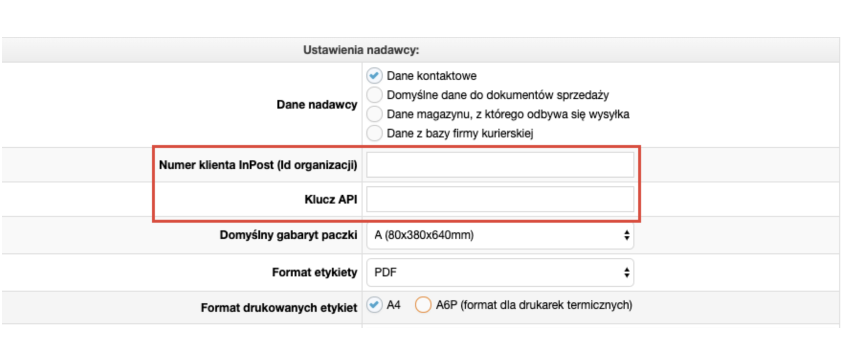The image size is (868, 364).
Task: Focus the 'Numer klienta InPost' input field
Action: [500, 165]
